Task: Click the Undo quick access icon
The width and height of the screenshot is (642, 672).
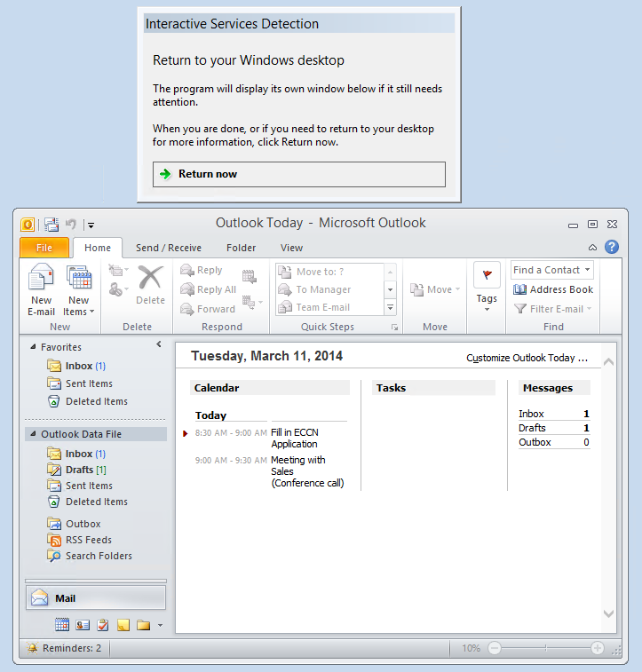Action: (71, 224)
